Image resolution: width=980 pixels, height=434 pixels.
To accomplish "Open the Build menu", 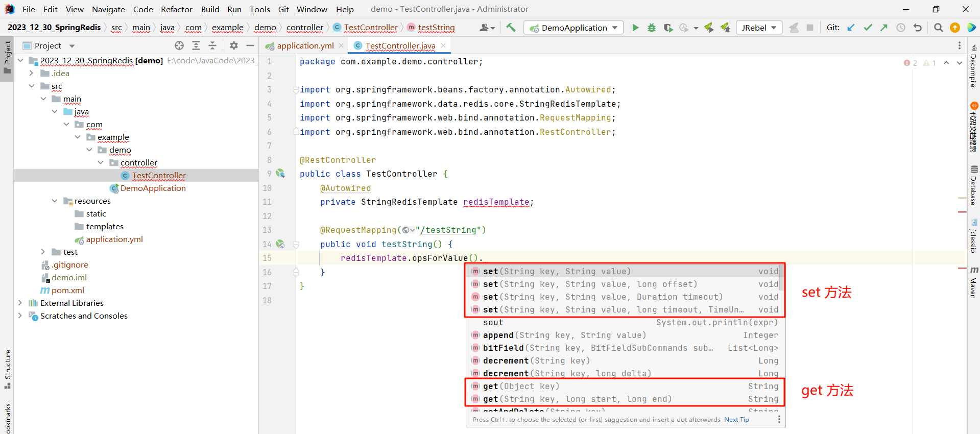I will pyautogui.click(x=210, y=9).
